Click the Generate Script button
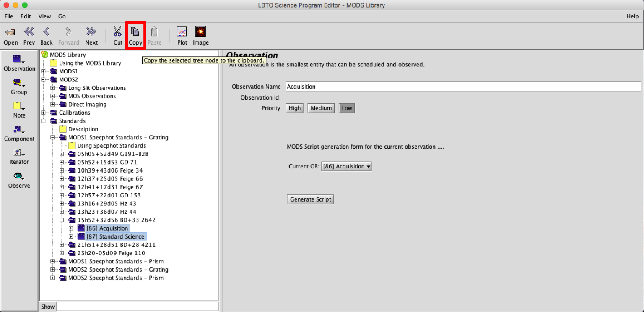Image resolution: width=644 pixels, height=312 pixels. [310, 199]
